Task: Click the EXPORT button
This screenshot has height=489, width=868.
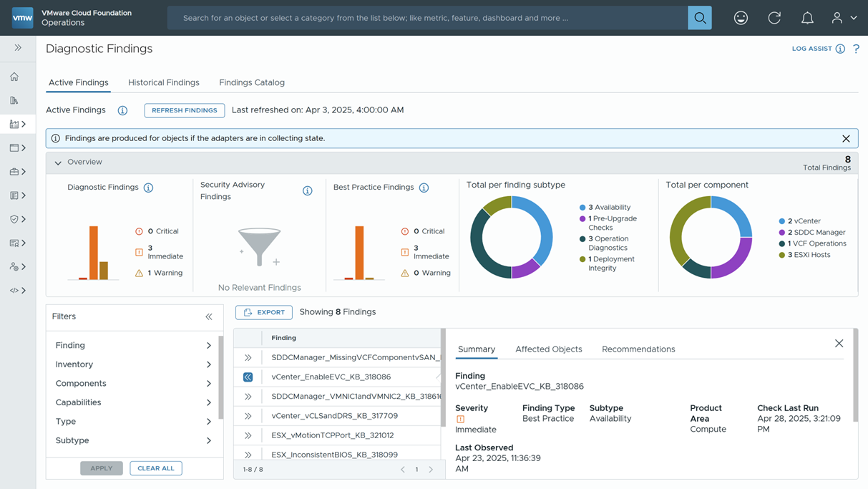Action: coord(264,312)
